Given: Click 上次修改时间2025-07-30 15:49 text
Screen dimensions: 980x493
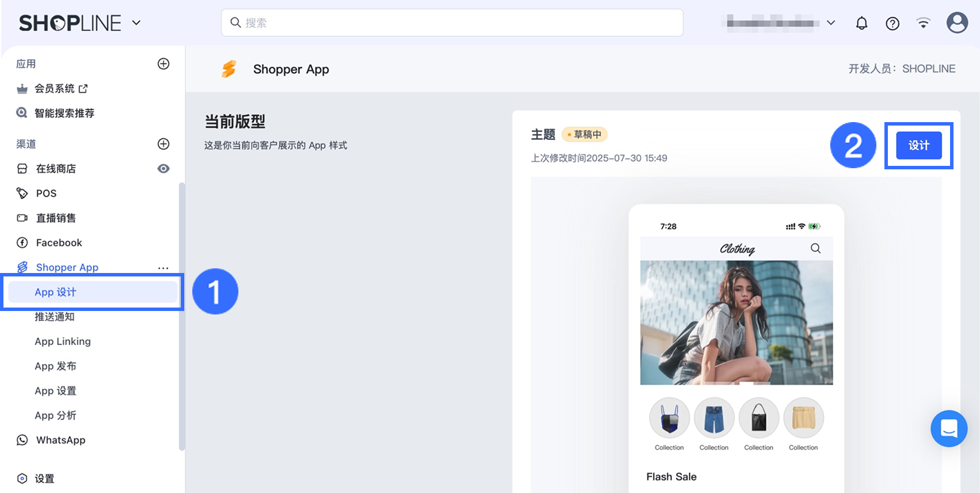Looking at the screenshot, I should (599, 158).
